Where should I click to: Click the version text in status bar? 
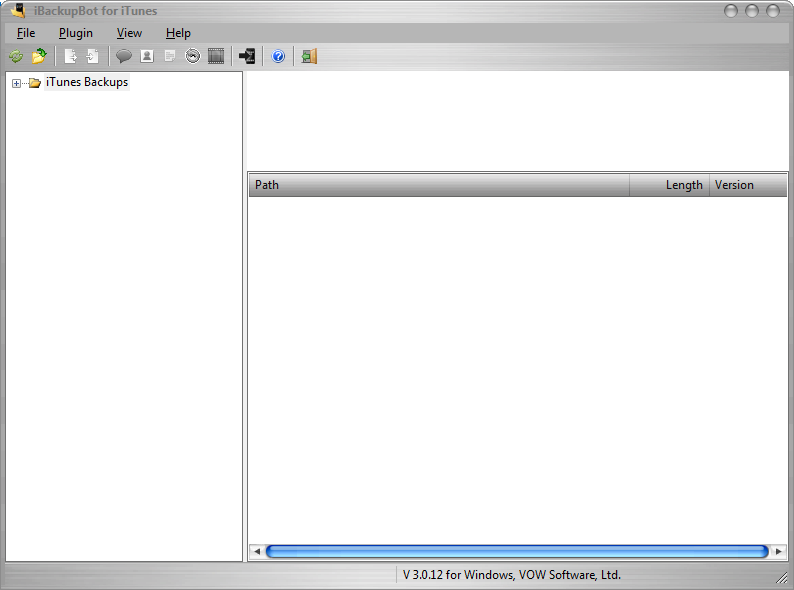click(511, 575)
